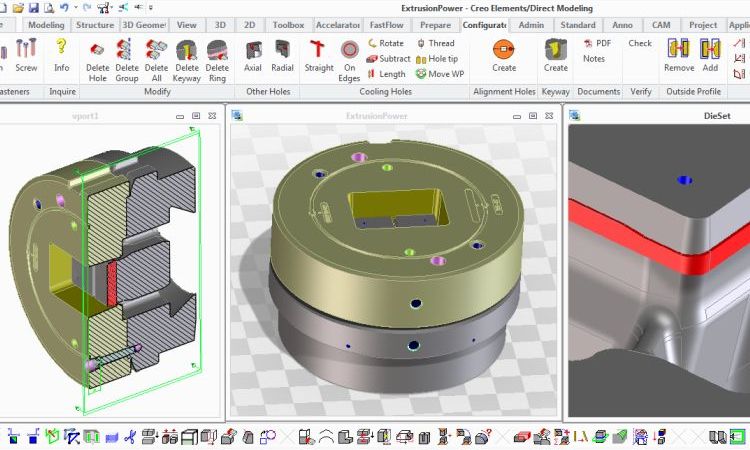
Task: Click Notes in Documents group
Action: click(594, 59)
